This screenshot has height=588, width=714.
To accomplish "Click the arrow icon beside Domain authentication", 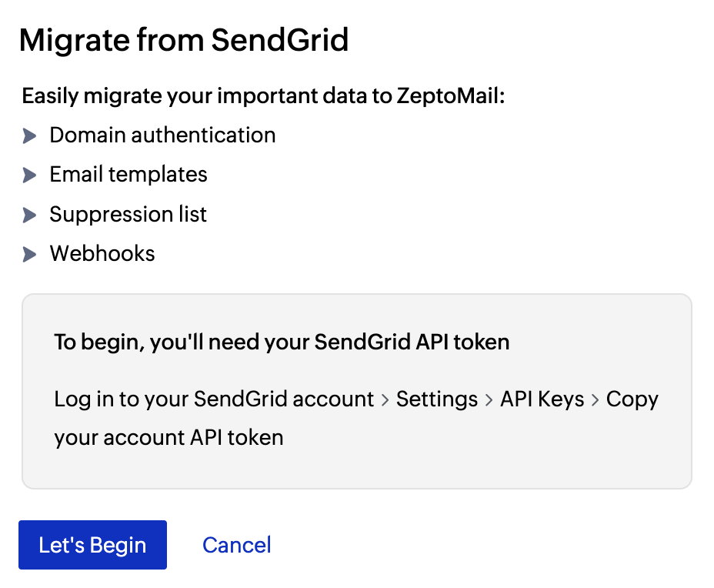I will tap(30, 135).
